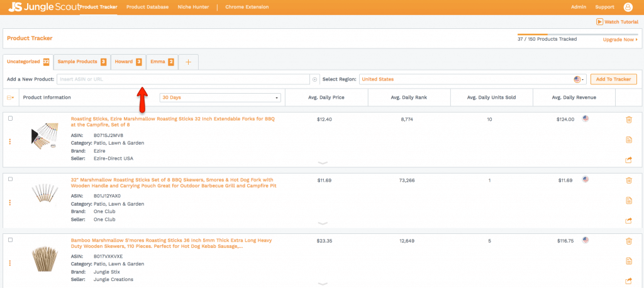Click Ezire roasting sticks product thumbnail
This screenshot has width=644, height=288.
pyautogui.click(x=43, y=136)
